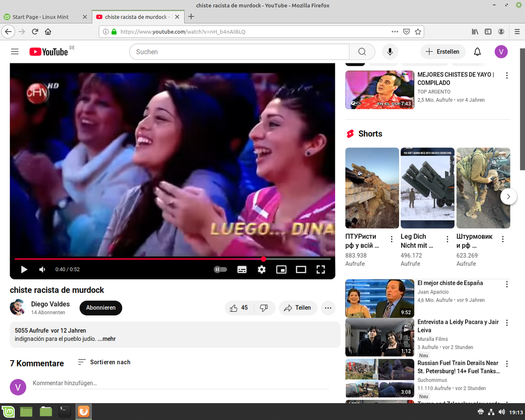Open options for Entrevista a Leidy Pacara
The width and height of the screenshot is (525, 420).
coord(507,323)
